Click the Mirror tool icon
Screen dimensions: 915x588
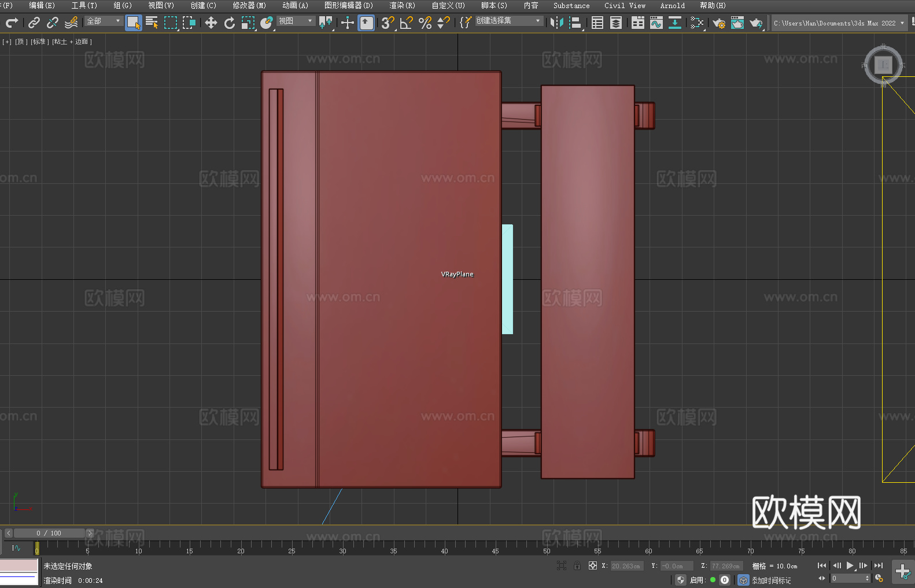tap(557, 23)
